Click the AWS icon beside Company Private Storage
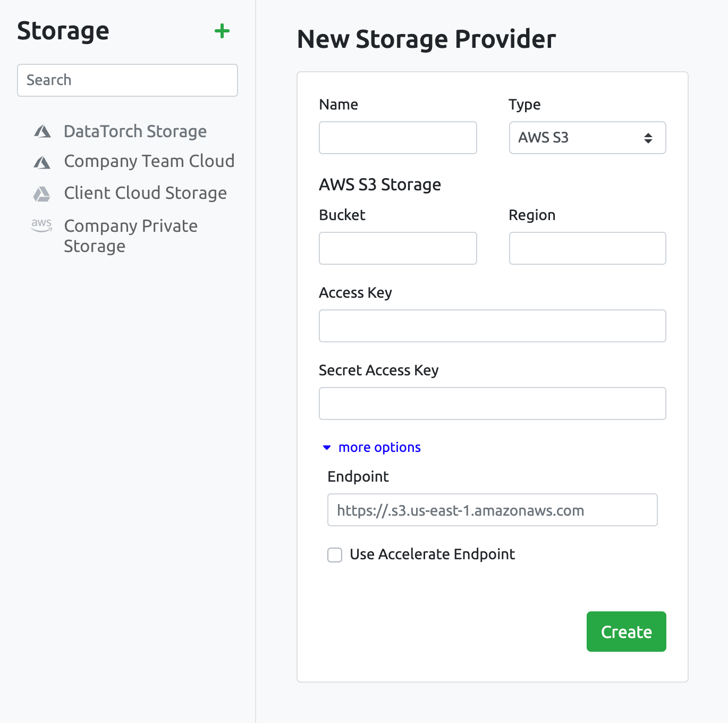 coord(41,225)
